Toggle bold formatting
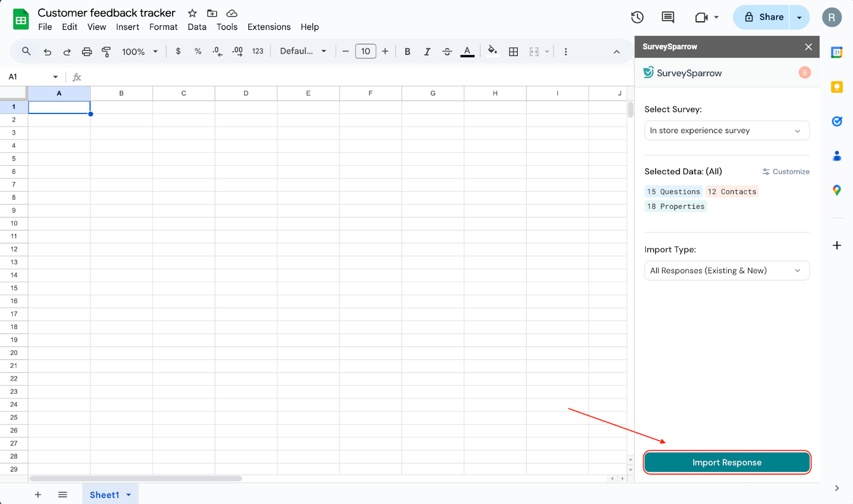Screen dimensions: 853x504 407,52
